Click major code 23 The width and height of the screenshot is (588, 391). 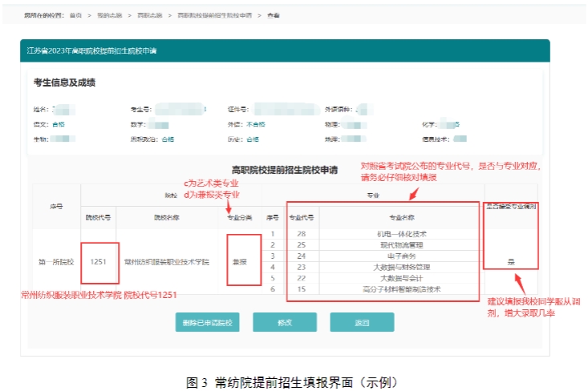pos(302,267)
